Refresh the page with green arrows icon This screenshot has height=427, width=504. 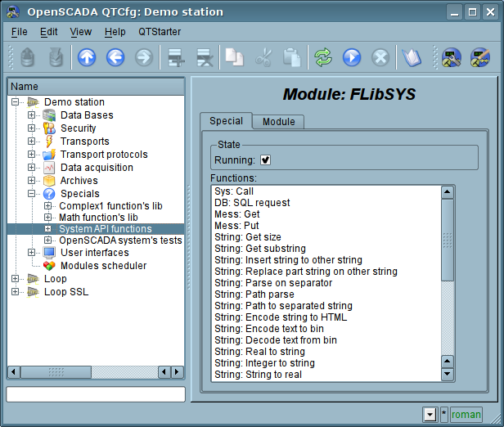(x=323, y=57)
